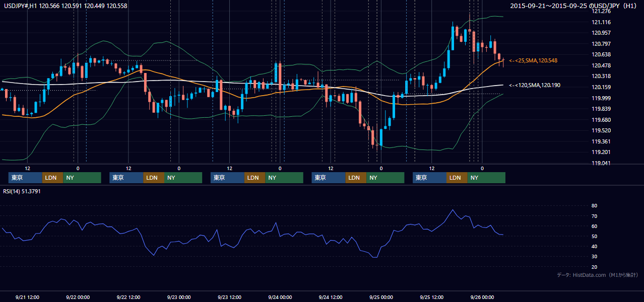The image size is (644, 302).
Task: Click the 9/26 00:00 date axis label
Action: pos(482,297)
